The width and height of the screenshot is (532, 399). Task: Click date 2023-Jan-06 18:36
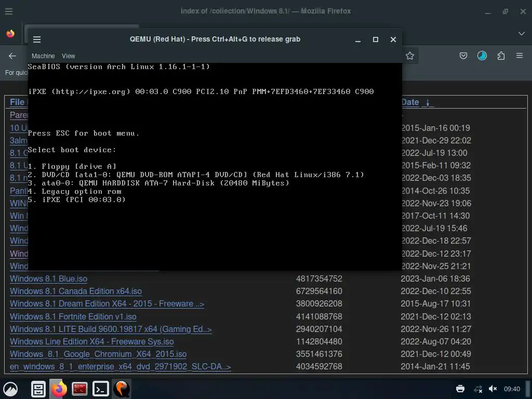435,279
